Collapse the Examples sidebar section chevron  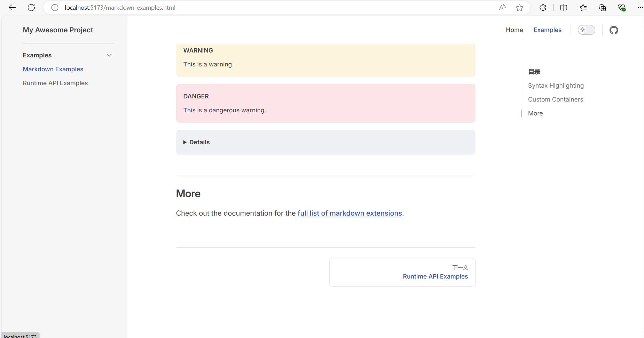pyautogui.click(x=109, y=55)
